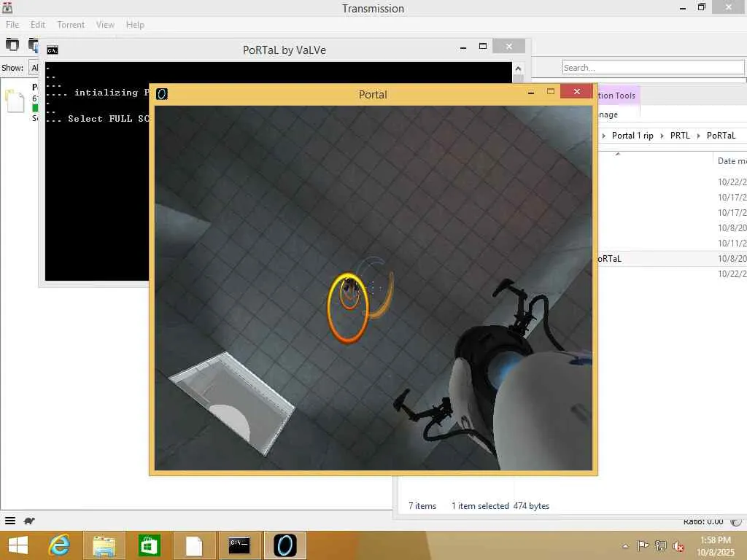Switch to command prompt taskbar icon
This screenshot has width=747, height=560.
coord(239,545)
